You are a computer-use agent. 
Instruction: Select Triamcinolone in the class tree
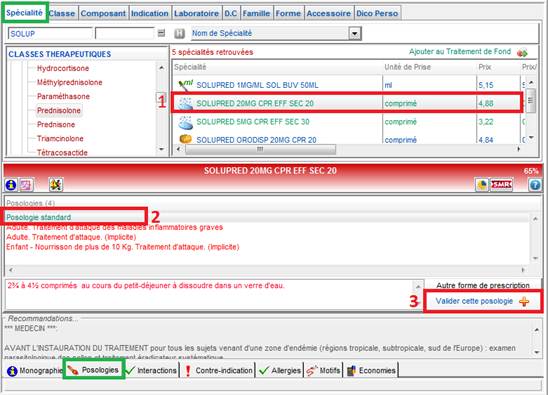click(x=60, y=138)
